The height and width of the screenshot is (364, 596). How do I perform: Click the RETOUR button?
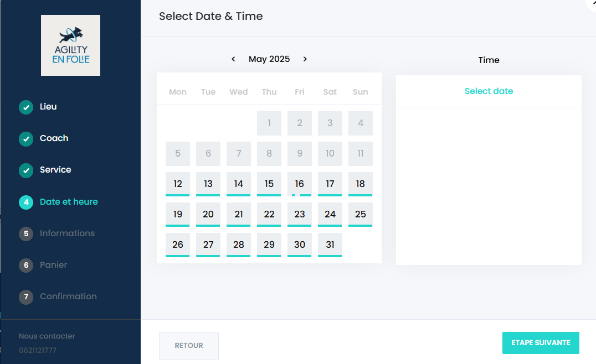tap(189, 346)
